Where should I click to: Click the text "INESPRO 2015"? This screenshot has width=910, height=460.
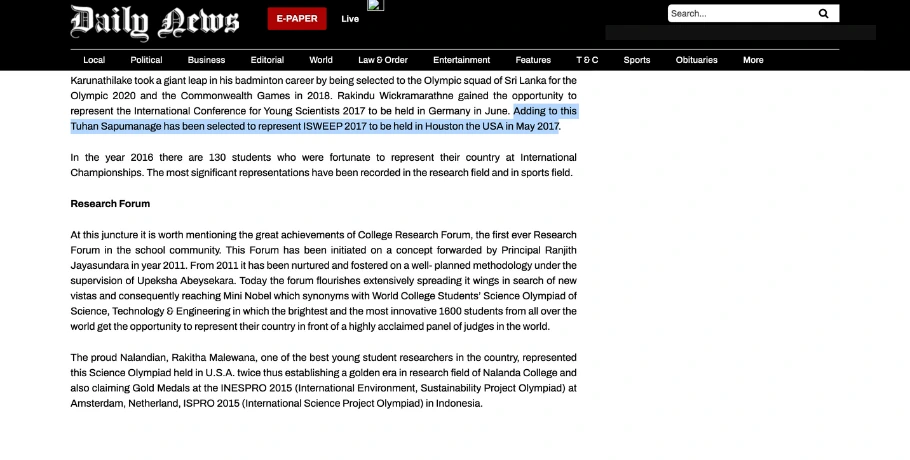pyautogui.click(x=256, y=388)
